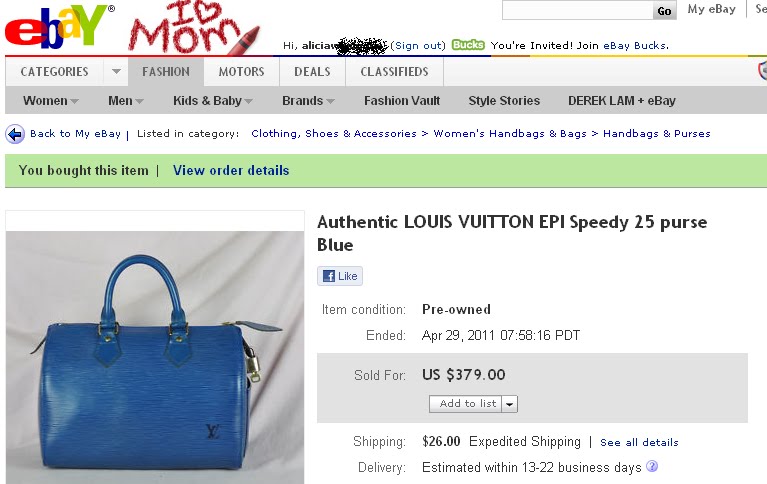Expand the Women menu
Viewport: 767px width, 484px height.
point(50,101)
